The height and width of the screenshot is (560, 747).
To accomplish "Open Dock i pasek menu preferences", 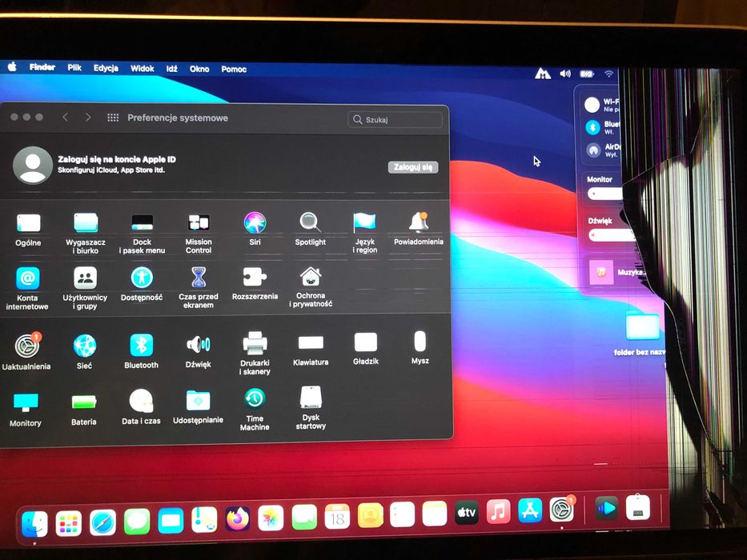I will click(x=142, y=222).
